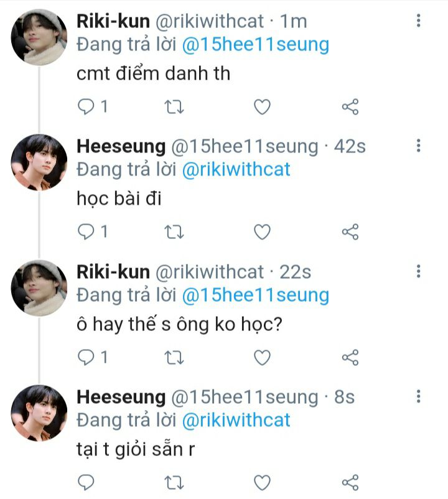This screenshot has height=499, width=448.
Task: Like the "cmt điểm danh th" tweet
Action: click(x=263, y=107)
